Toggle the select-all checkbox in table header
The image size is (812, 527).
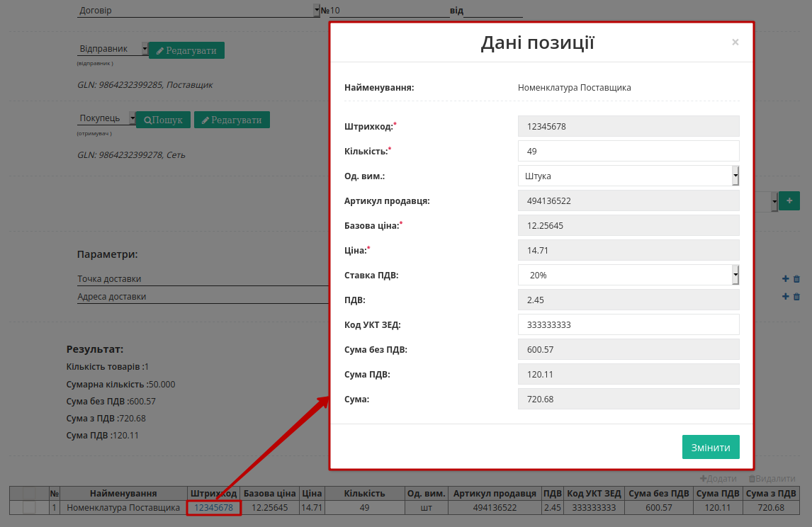[29, 493]
